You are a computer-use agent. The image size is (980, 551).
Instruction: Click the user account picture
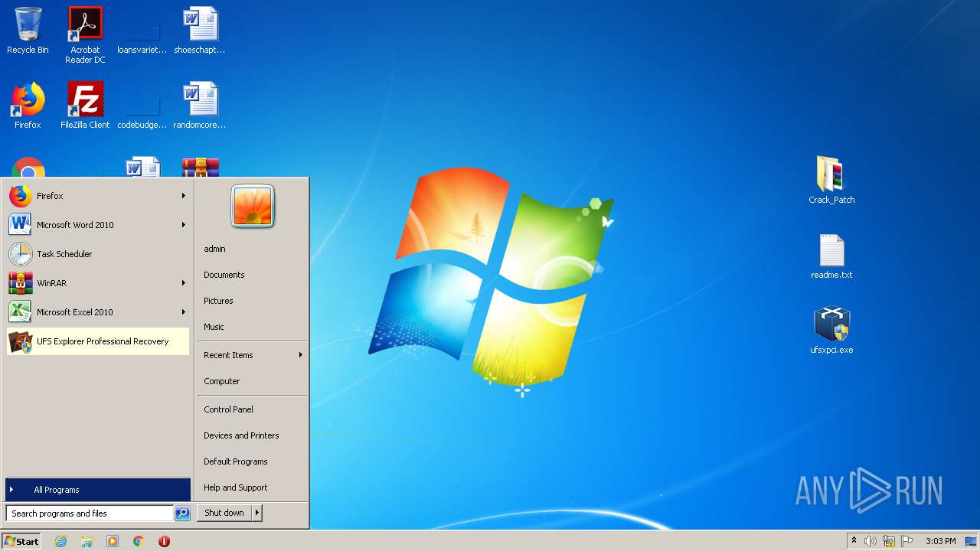253,207
